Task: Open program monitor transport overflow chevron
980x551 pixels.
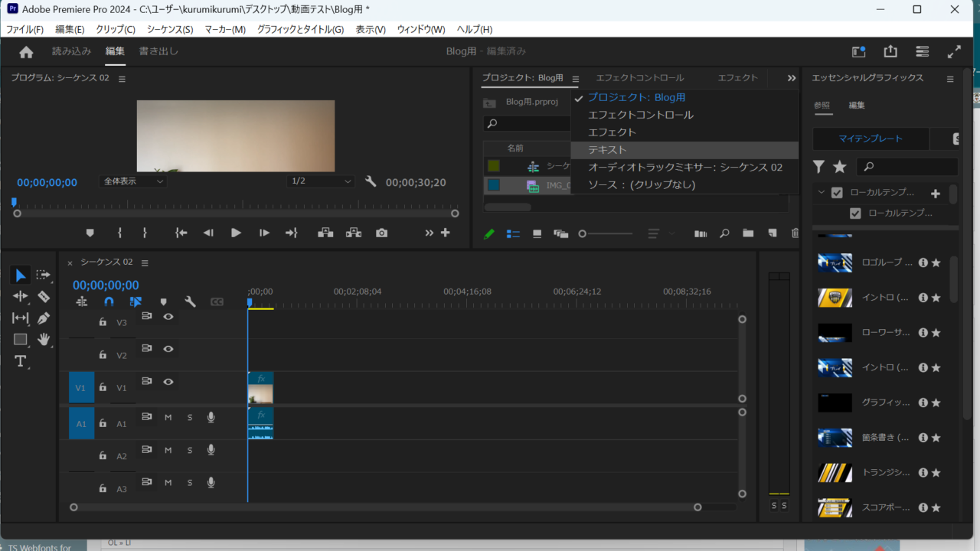Action: point(429,233)
